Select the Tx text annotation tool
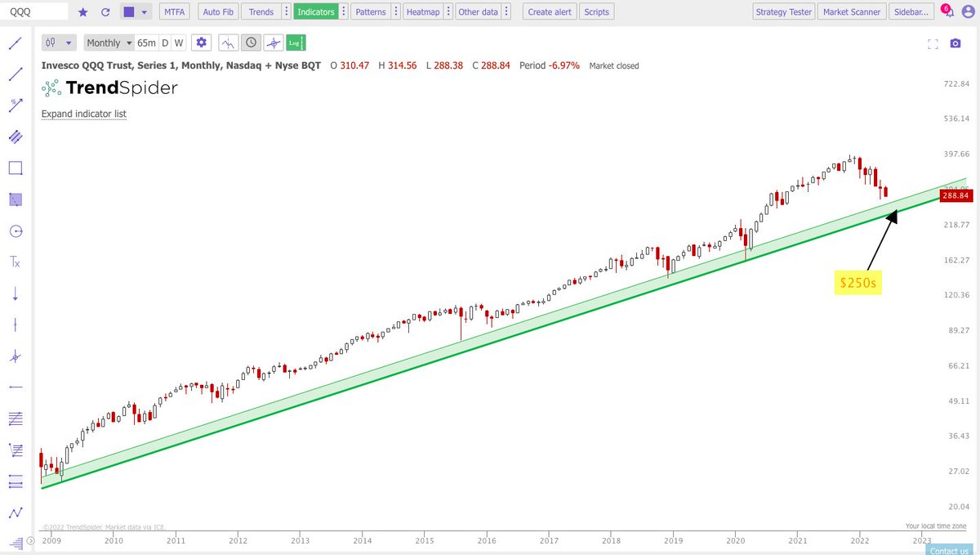 click(x=15, y=262)
